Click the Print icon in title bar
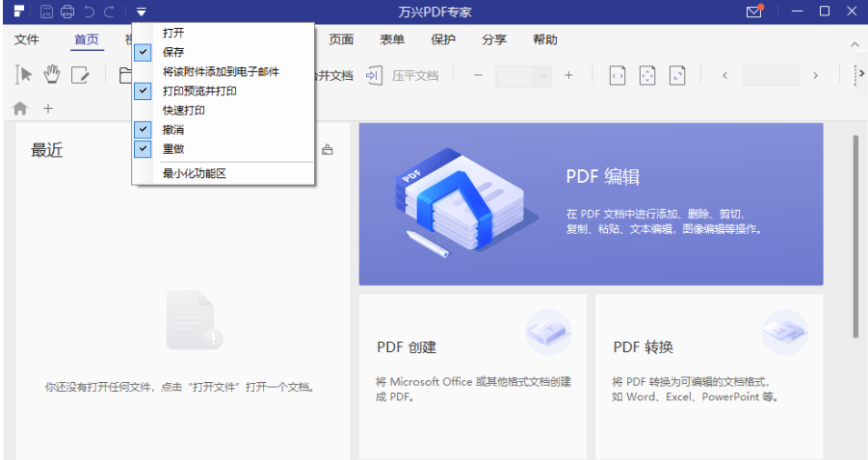 [66, 12]
